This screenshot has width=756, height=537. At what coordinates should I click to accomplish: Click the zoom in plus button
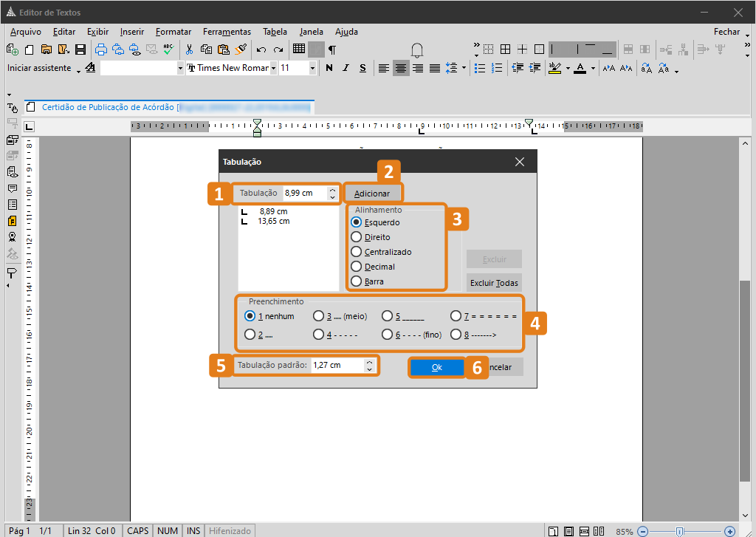click(x=730, y=531)
